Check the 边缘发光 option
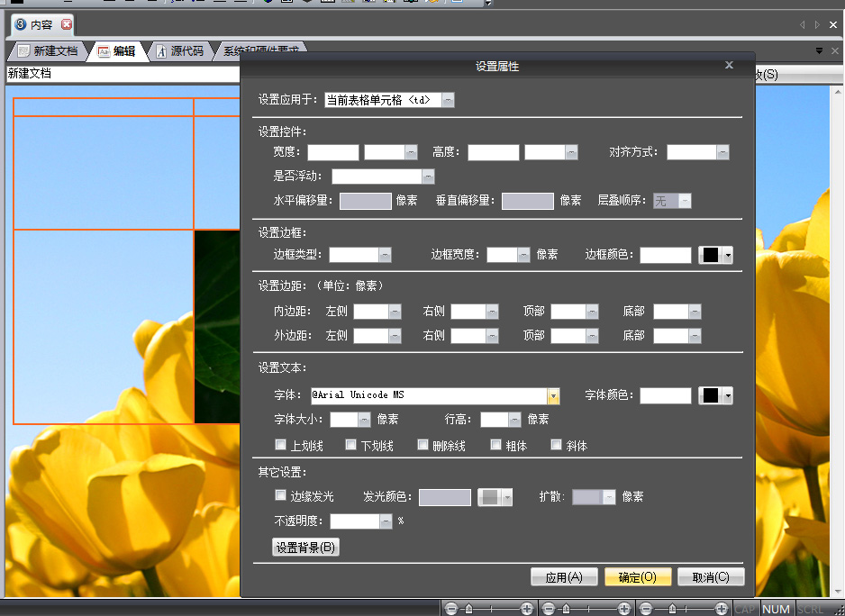Screen dimensions: 845x616 (x=280, y=495)
